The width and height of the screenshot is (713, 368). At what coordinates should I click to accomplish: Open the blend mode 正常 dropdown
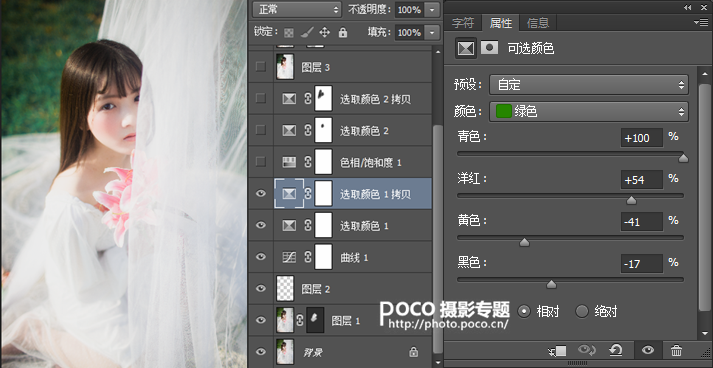(x=297, y=9)
